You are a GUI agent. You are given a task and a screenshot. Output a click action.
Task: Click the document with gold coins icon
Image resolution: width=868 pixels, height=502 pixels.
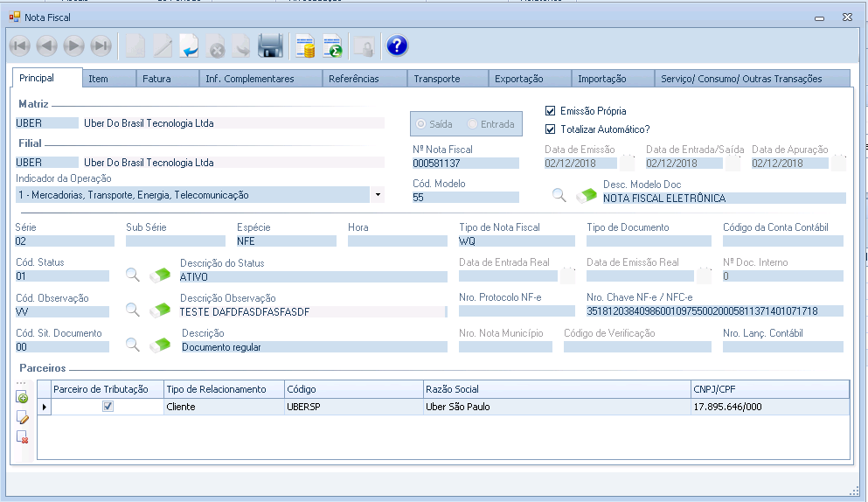click(x=305, y=46)
